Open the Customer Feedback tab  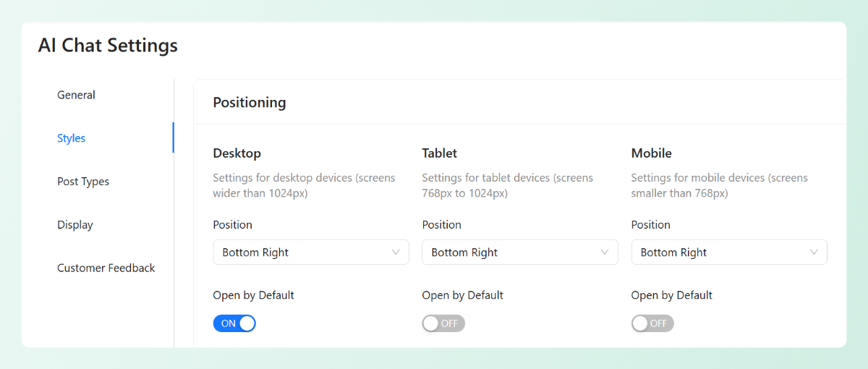coord(106,268)
